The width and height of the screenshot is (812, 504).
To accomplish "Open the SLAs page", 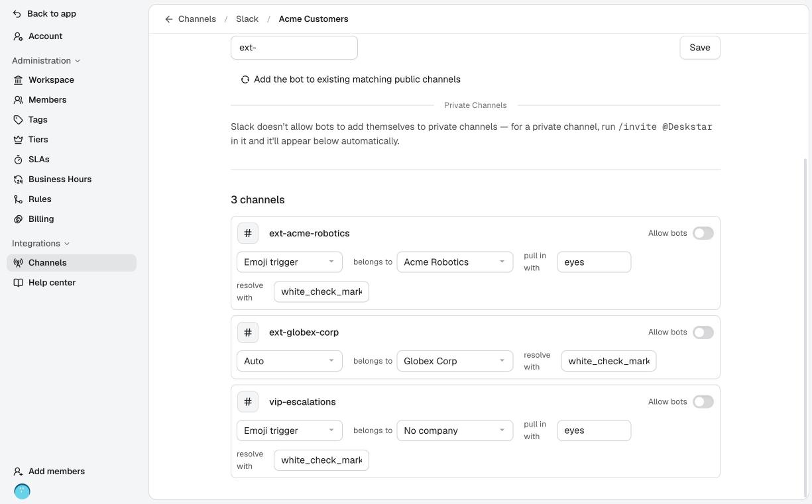I will tap(72, 160).
